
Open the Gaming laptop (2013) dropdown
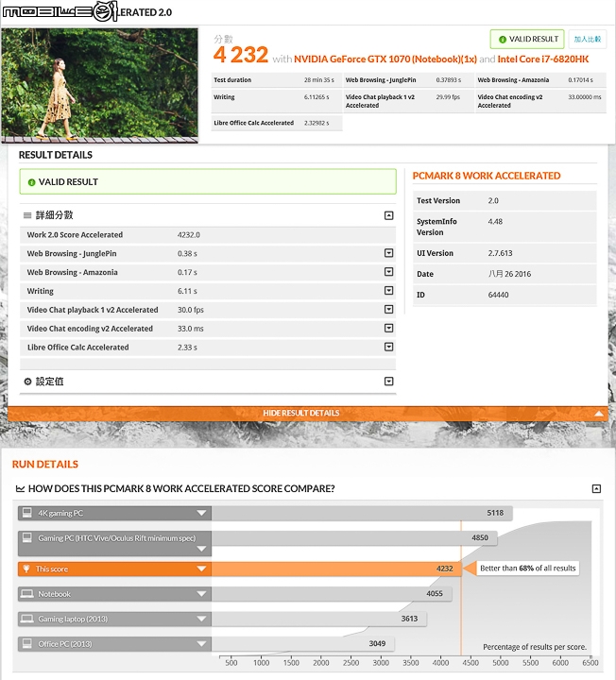(x=201, y=619)
